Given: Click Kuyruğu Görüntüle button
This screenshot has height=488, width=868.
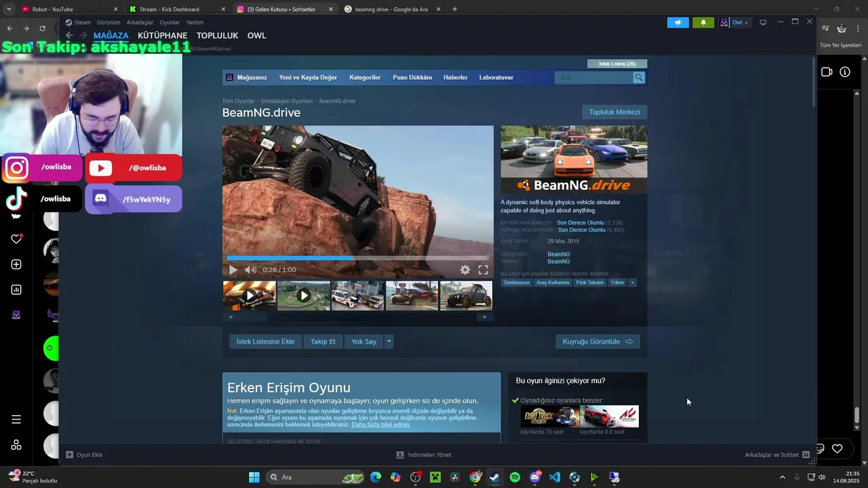Looking at the screenshot, I should (597, 342).
